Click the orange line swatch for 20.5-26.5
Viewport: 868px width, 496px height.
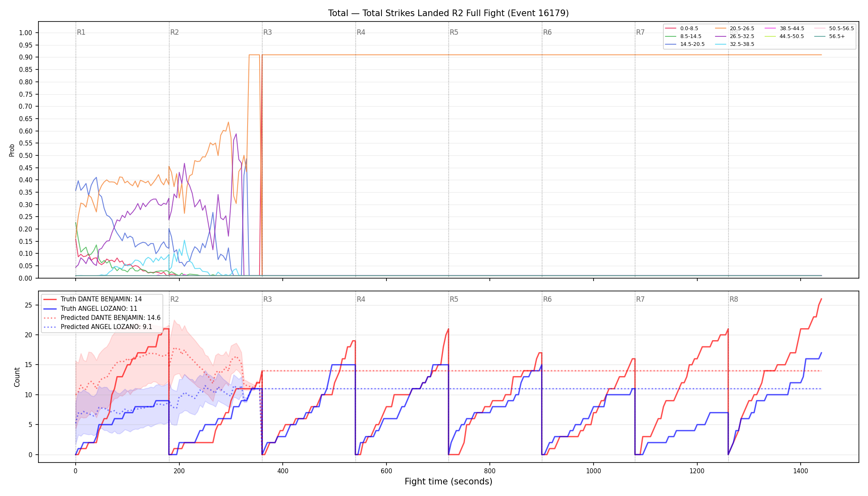(720, 29)
